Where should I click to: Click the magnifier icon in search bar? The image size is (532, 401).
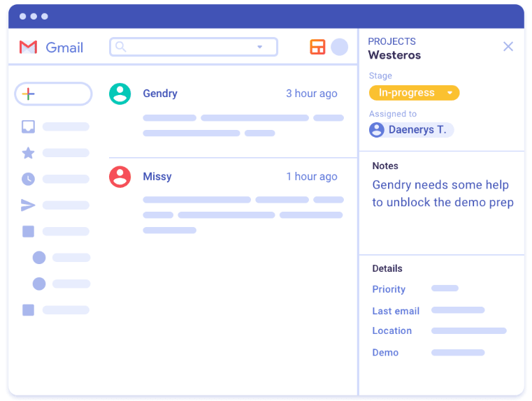[120, 46]
